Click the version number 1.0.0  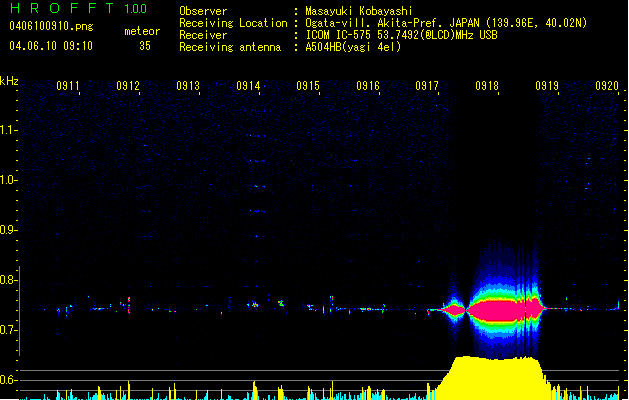[136, 9]
